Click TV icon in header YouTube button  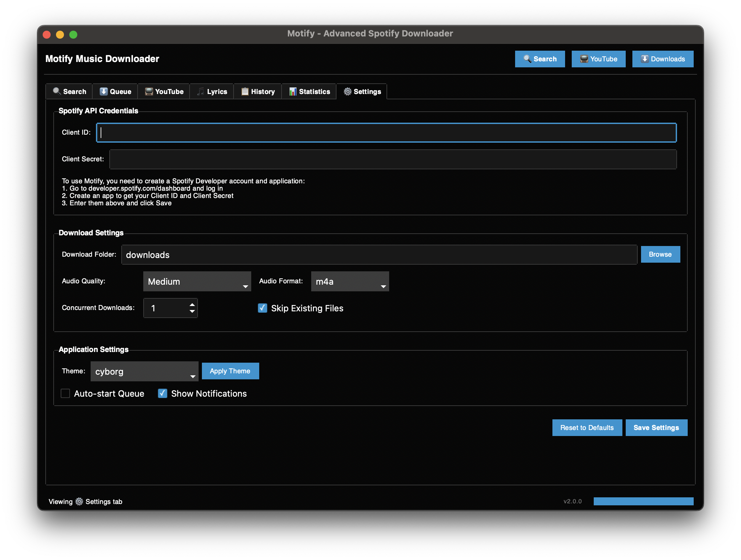[584, 59]
